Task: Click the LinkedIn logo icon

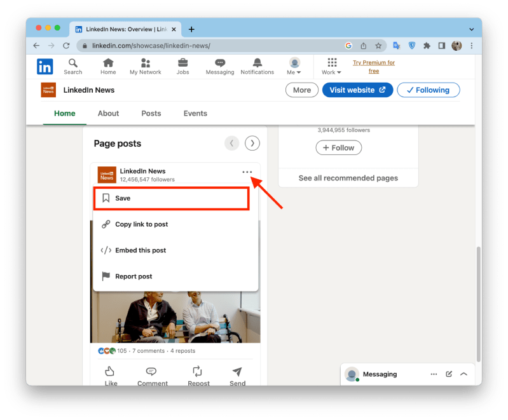Action: [45, 67]
